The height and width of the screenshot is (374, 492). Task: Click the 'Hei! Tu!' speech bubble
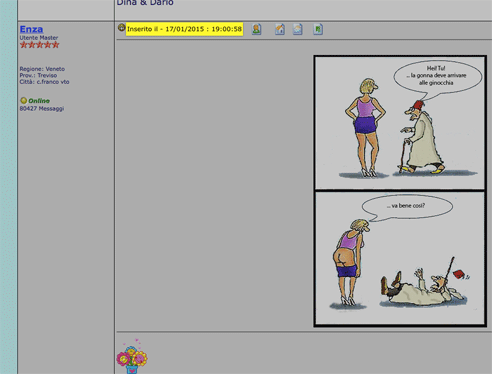(x=437, y=77)
